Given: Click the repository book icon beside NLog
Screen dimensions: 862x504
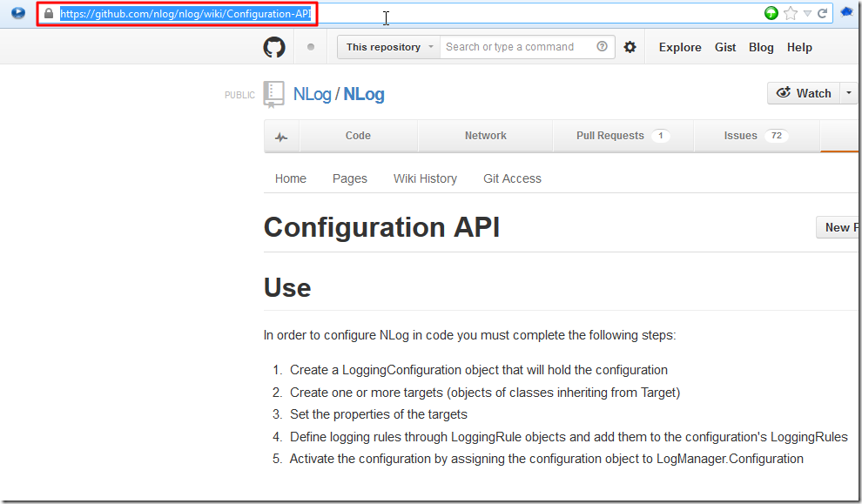Looking at the screenshot, I should pyautogui.click(x=273, y=94).
